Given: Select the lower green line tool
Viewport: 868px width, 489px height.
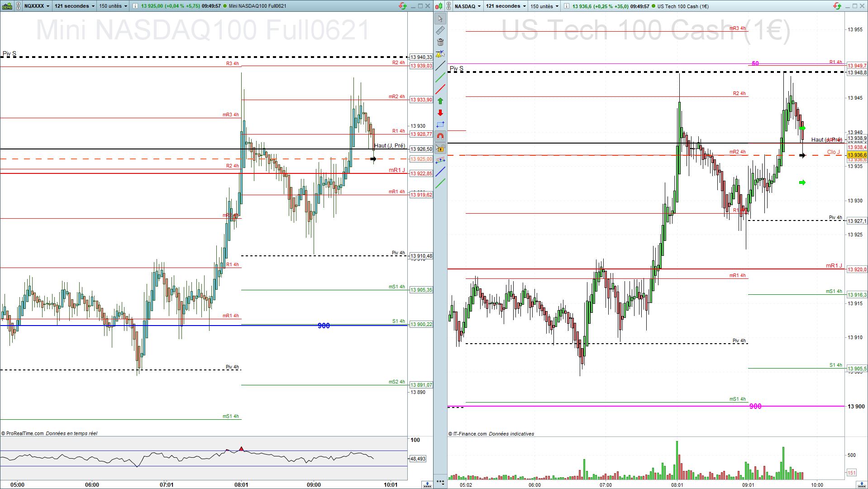Looking at the screenshot, I should tap(440, 183).
